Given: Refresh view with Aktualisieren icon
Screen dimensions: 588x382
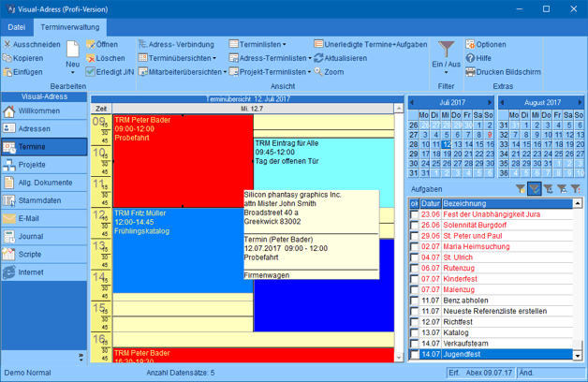Looking at the screenshot, I should click(x=318, y=58).
